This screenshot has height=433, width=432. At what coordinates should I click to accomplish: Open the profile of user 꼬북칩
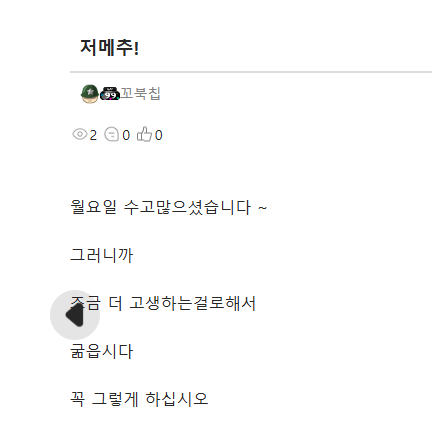coord(140,93)
